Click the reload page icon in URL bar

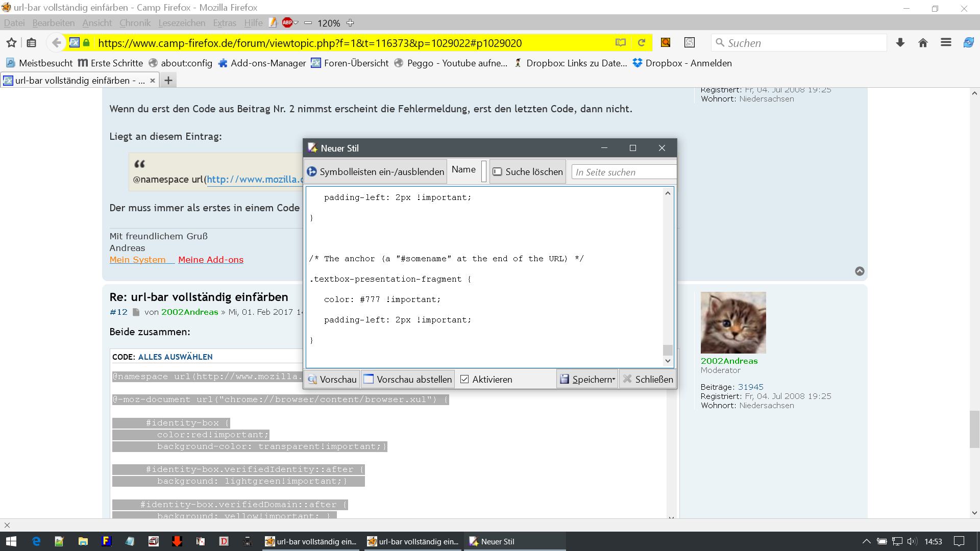642,43
